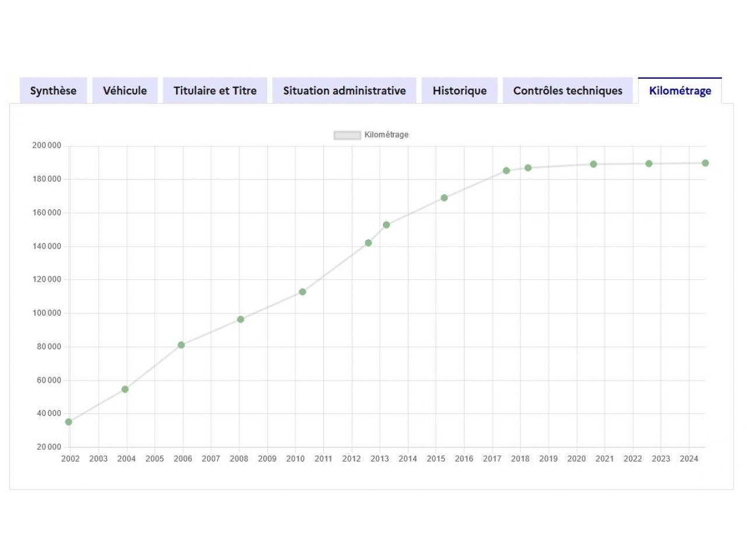Image resolution: width=747 pixels, height=560 pixels.
Task: Open the Synthèse tab
Action: click(x=53, y=90)
